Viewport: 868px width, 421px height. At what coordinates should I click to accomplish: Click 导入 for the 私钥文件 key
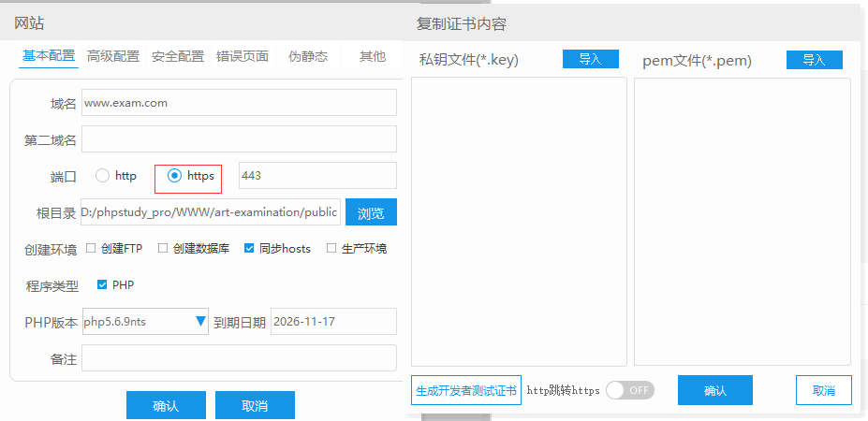click(591, 59)
